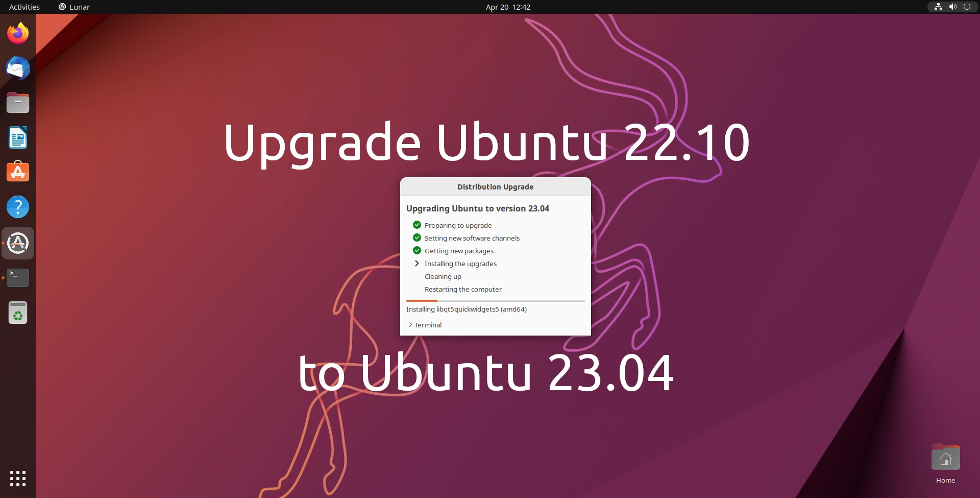Launch LibreOffice Writer

(18, 137)
